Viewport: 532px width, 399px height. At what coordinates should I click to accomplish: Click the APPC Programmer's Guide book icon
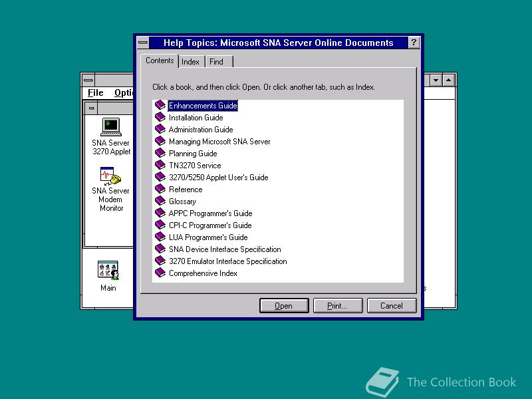(x=160, y=213)
